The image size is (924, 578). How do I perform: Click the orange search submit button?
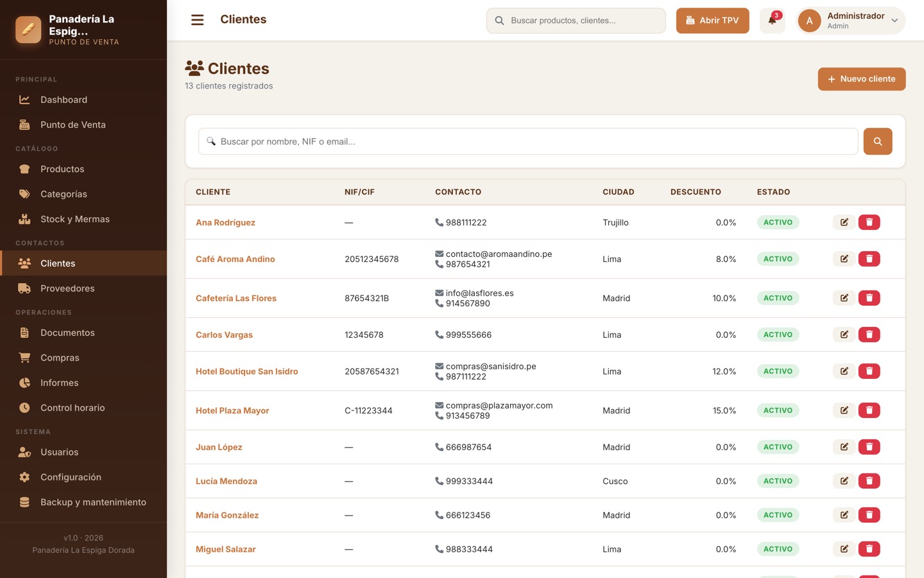click(x=878, y=141)
